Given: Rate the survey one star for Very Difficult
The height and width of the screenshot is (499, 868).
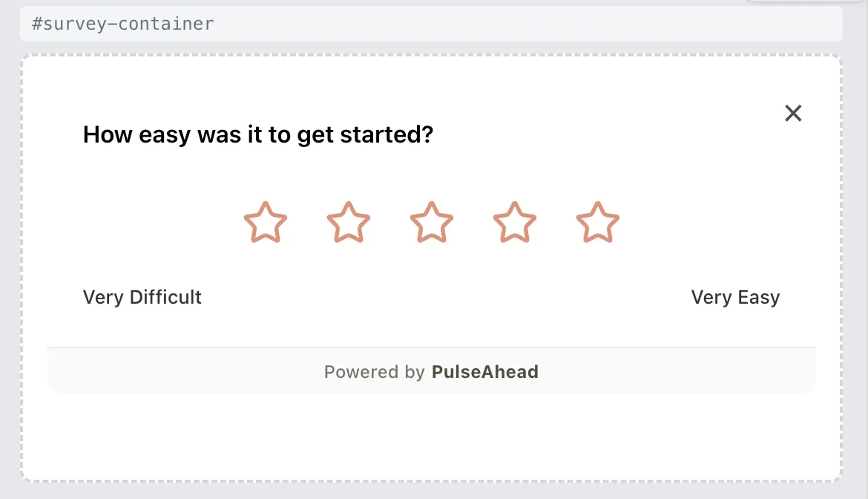Looking at the screenshot, I should click(x=266, y=222).
